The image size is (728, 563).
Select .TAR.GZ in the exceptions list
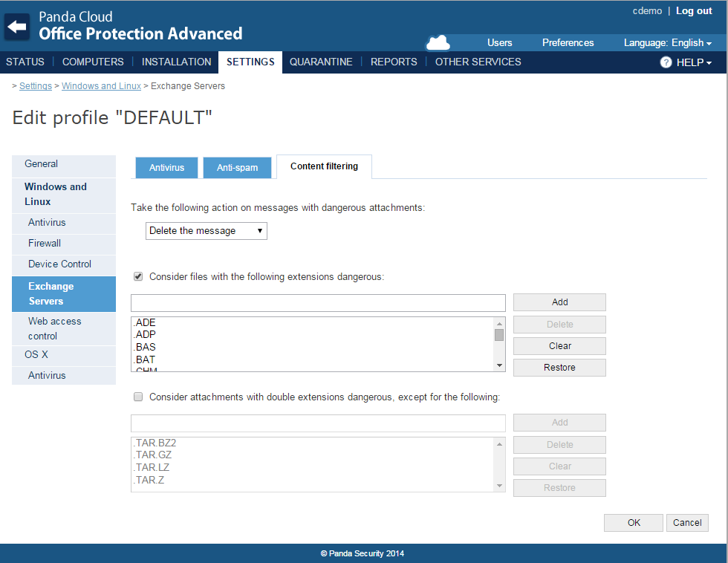(x=313, y=455)
